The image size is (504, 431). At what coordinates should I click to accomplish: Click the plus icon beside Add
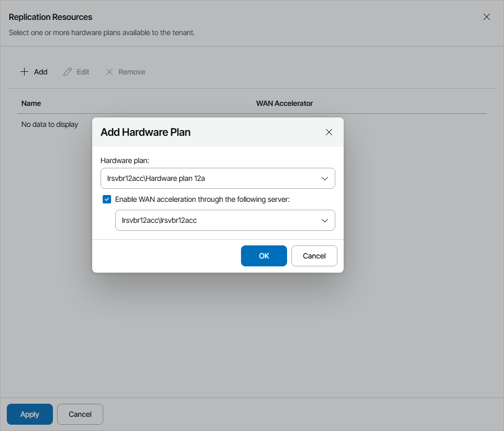click(24, 72)
